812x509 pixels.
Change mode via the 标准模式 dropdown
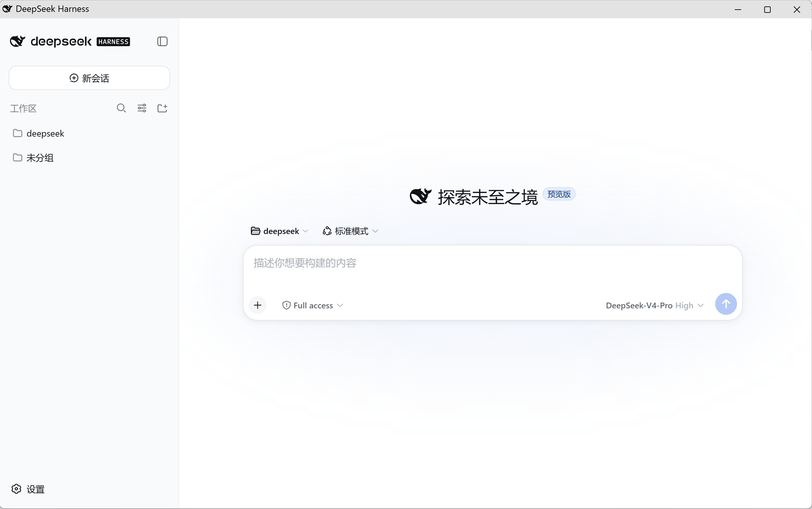[x=350, y=231]
